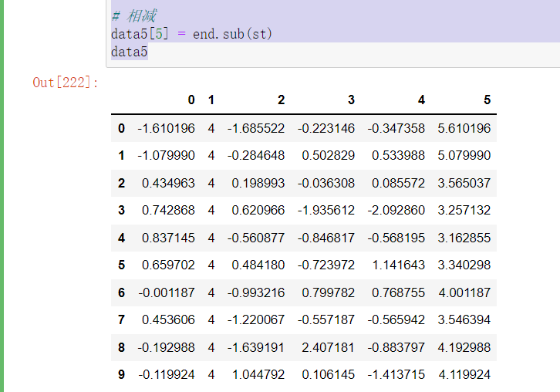
Task: Select cell value 0.502829
Action: (x=329, y=155)
